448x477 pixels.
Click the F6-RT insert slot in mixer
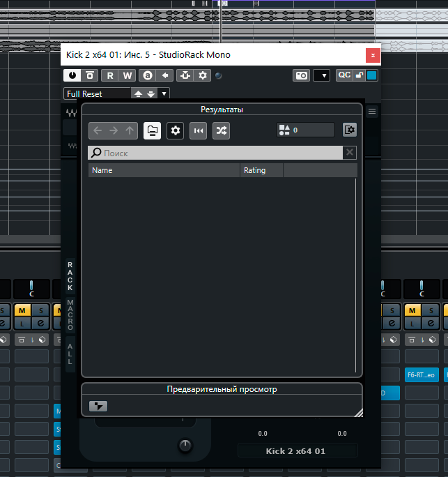pyautogui.click(x=422, y=374)
